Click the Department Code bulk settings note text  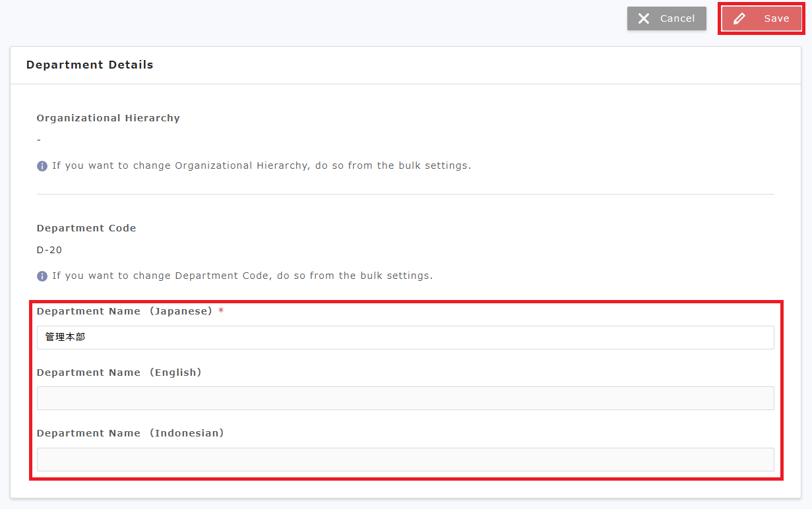242,276
